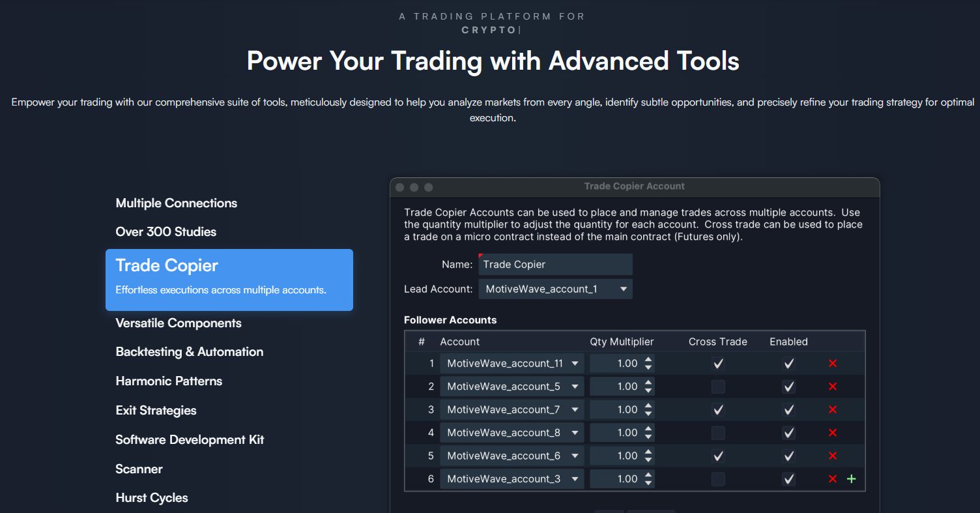Image resolution: width=980 pixels, height=513 pixels.
Task: Click Qty Multiplier stepper on MotiveWave_account_5 row
Action: [648, 387]
